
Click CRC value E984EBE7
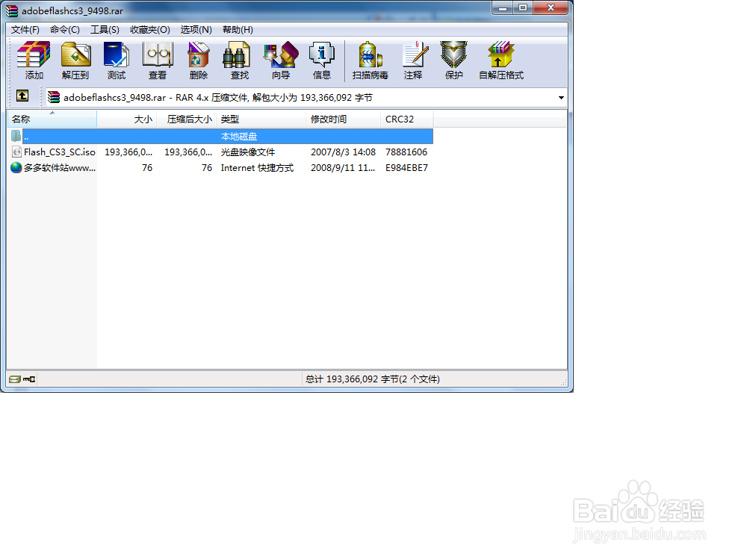[x=406, y=167]
